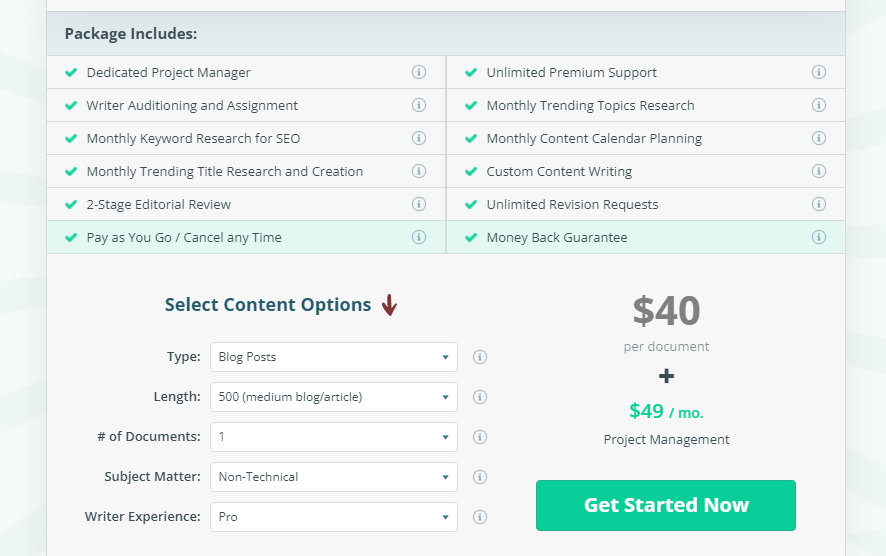Click info icon beside Unlimited Premium Support
Image resolution: width=886 pixels, height=556 pixels.
point(819,72)
